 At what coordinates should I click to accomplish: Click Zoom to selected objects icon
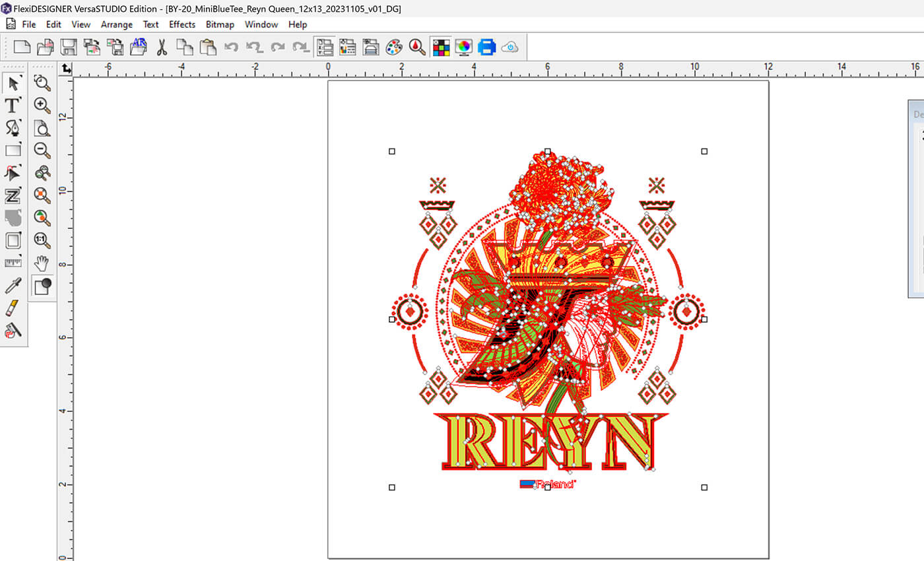coord(42,195)
